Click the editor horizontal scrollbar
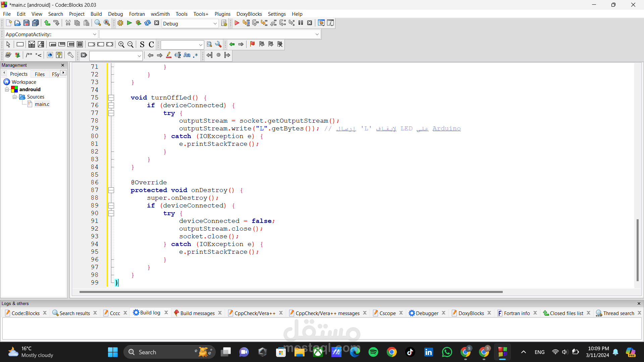 (x=291, y=292)
